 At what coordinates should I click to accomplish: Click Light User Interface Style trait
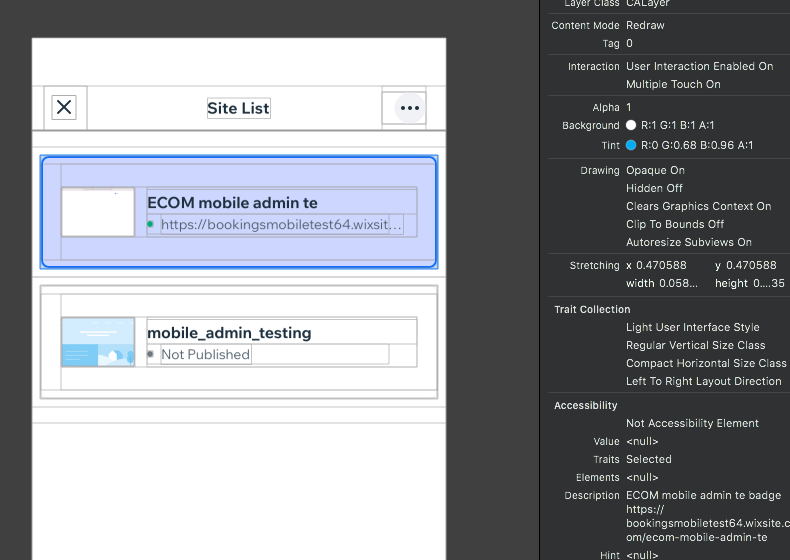coord(693,328)
